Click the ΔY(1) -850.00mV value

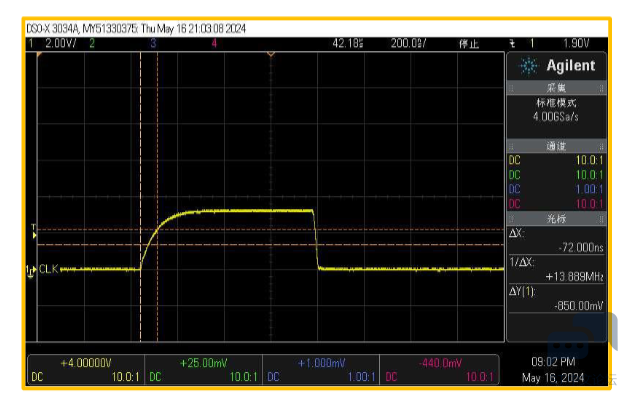click(x=578, y=306)
